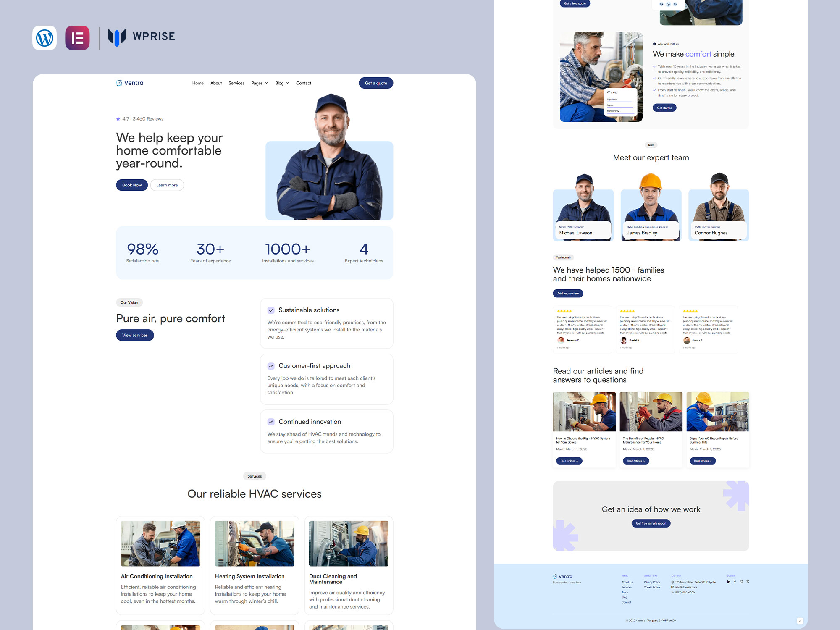The image size is (840, 630).
Task: Click the check icon for Customer-first approach
Action: pos(271,366)
